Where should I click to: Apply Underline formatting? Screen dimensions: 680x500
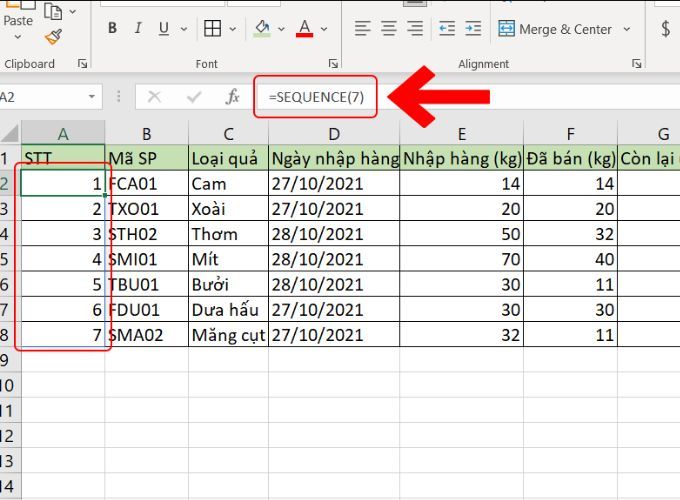(x=164, y=29)
